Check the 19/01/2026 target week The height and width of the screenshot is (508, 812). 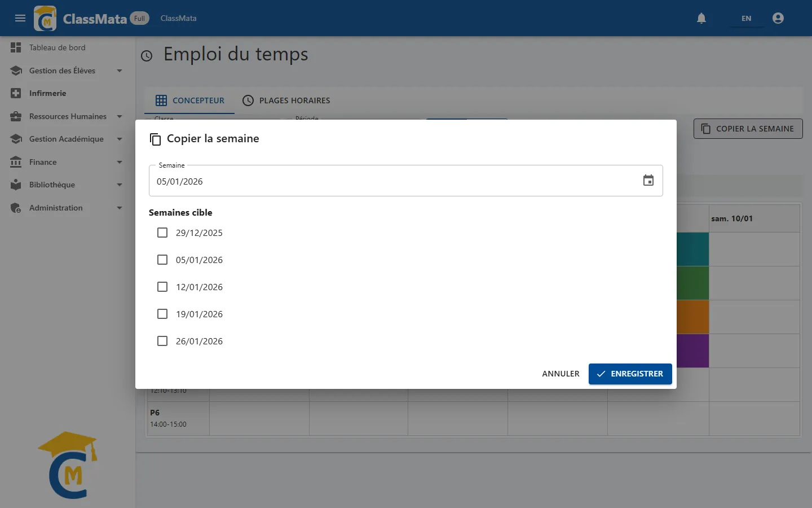tap(162, 314)
